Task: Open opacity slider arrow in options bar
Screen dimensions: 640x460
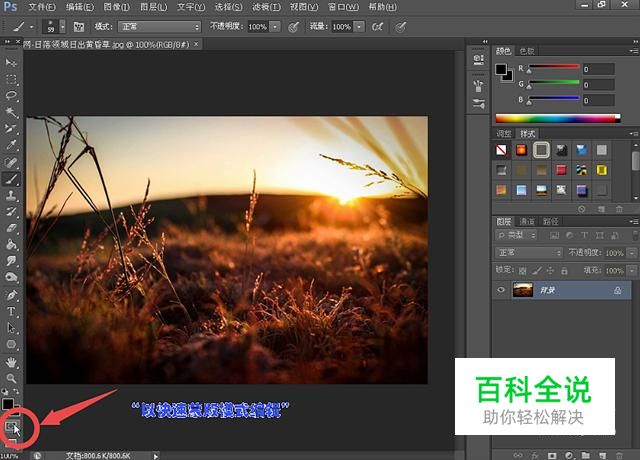Action: (276, 27)
